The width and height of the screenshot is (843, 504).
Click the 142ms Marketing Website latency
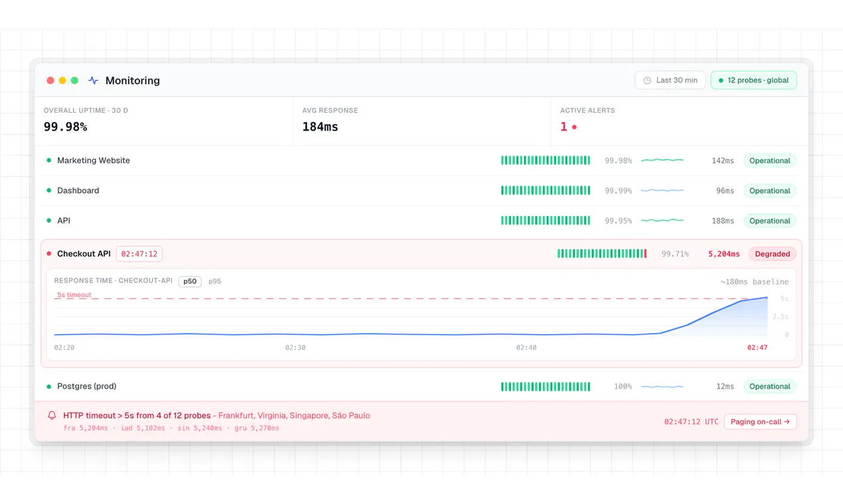[x=723, y=160]
